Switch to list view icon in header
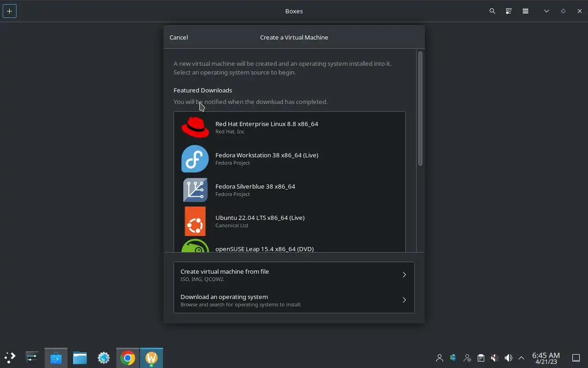The height and width of the screenshot is (368, 588). (x=509, y=11)
